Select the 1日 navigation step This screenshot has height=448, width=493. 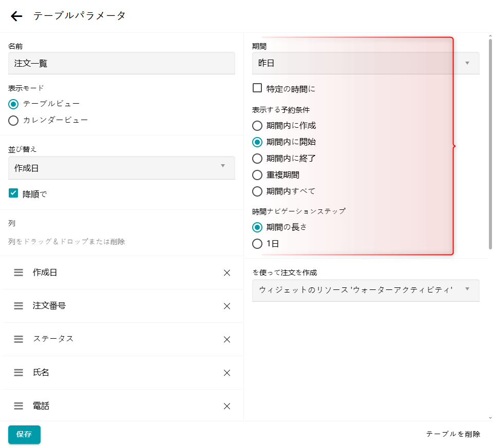click(x=257, y=244)
